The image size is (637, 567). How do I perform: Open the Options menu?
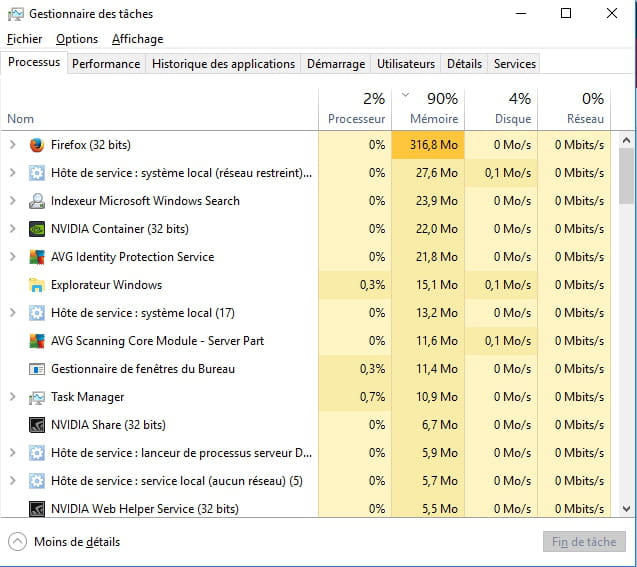click(77, 39)
